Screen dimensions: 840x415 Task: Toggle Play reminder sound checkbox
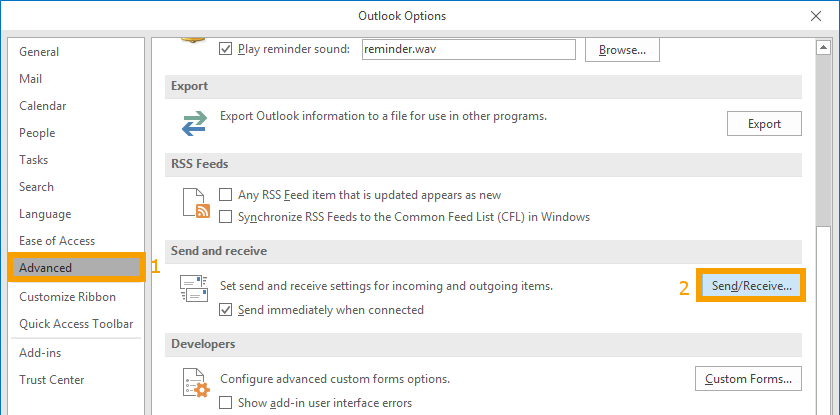coord(226,49)
